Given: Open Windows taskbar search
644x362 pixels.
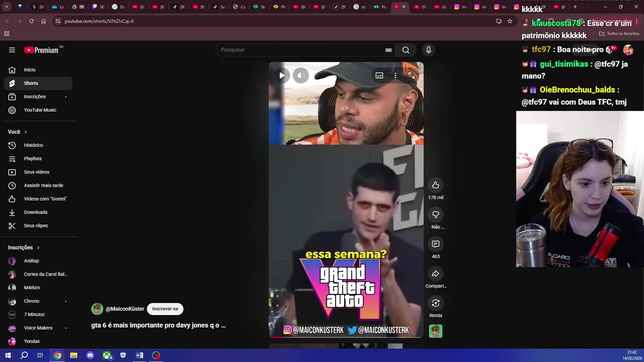Looking at the screenshot, I should tap(24, 355).
